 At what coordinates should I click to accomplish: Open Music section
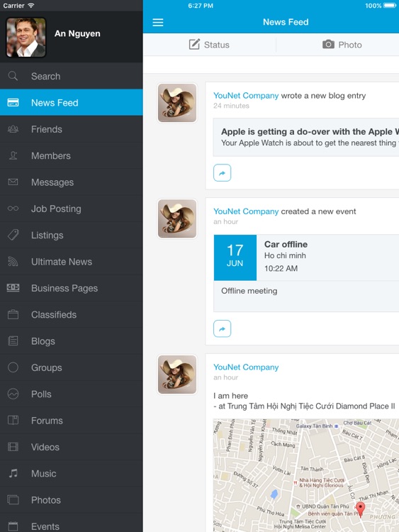[x=71, y=473]
